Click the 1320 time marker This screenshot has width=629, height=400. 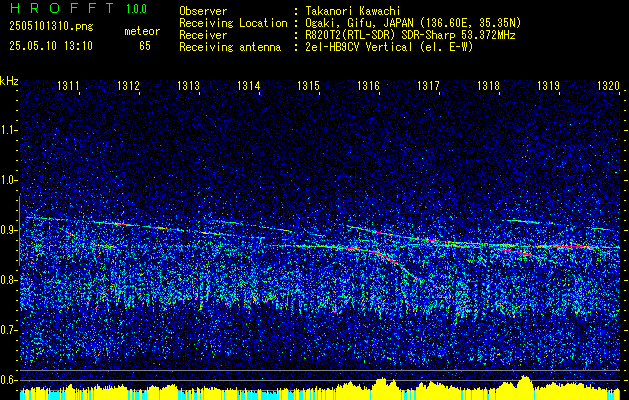tap(608, 85)
